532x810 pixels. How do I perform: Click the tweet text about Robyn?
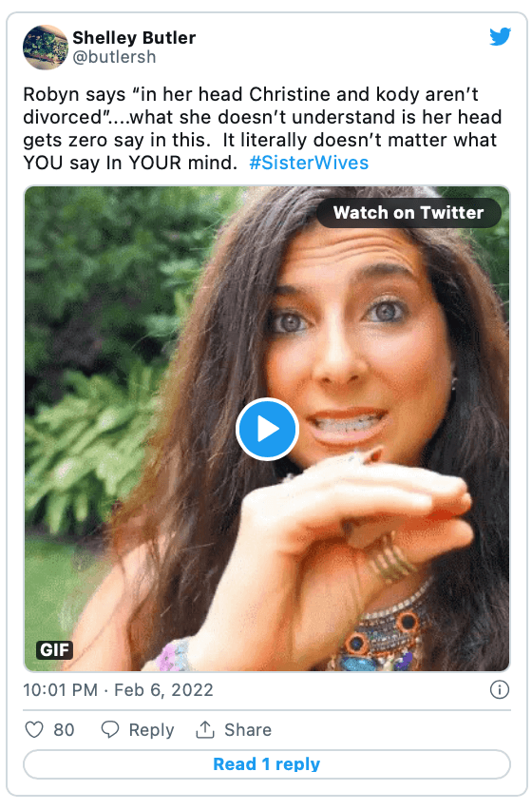coord(262,128)
